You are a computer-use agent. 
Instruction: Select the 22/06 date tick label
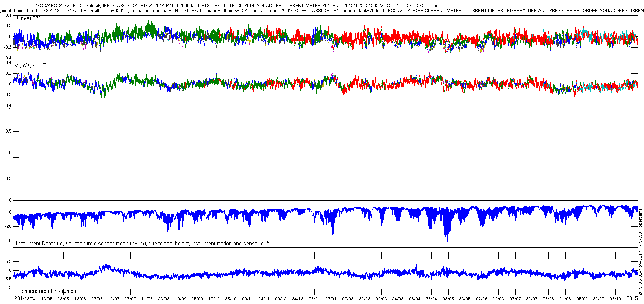pos(498,299)
